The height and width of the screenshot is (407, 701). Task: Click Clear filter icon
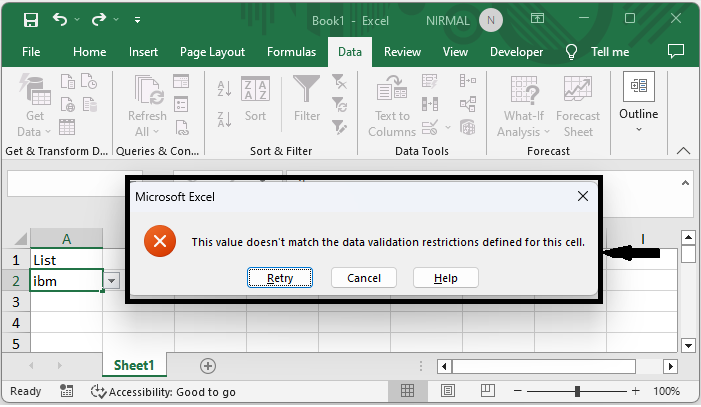(339, 81)
